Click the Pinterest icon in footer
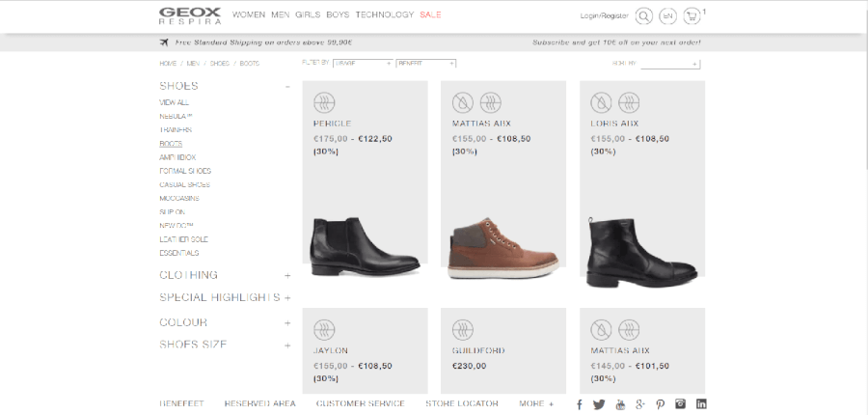The width and height of the screenshot is (868, 415). [x=660, y=403]
